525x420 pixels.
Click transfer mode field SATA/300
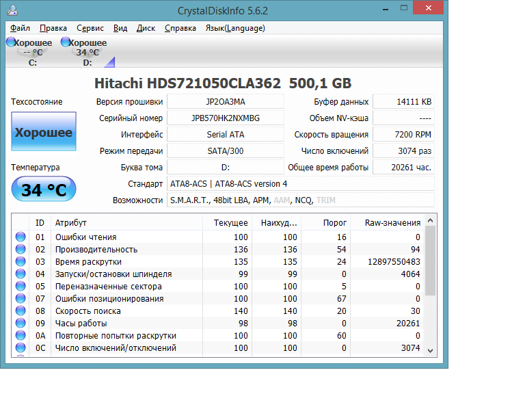(226, 150)
